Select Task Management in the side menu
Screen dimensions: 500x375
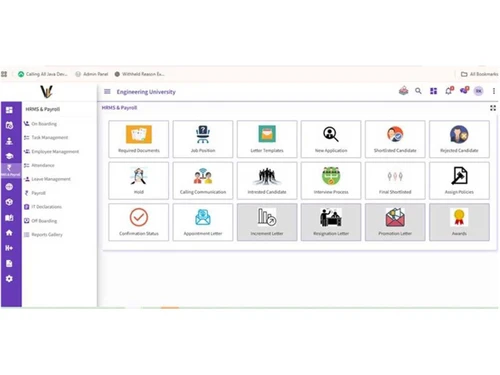(x=46, y=137)
